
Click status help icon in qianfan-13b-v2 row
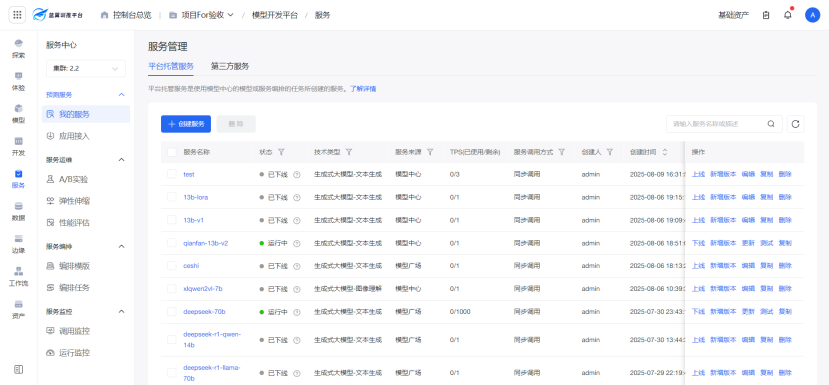point(297,243)
